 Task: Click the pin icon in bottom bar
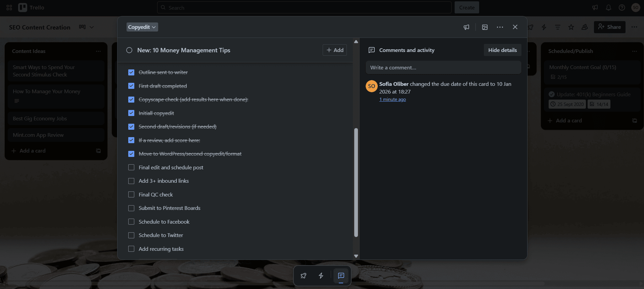(304, 276)
